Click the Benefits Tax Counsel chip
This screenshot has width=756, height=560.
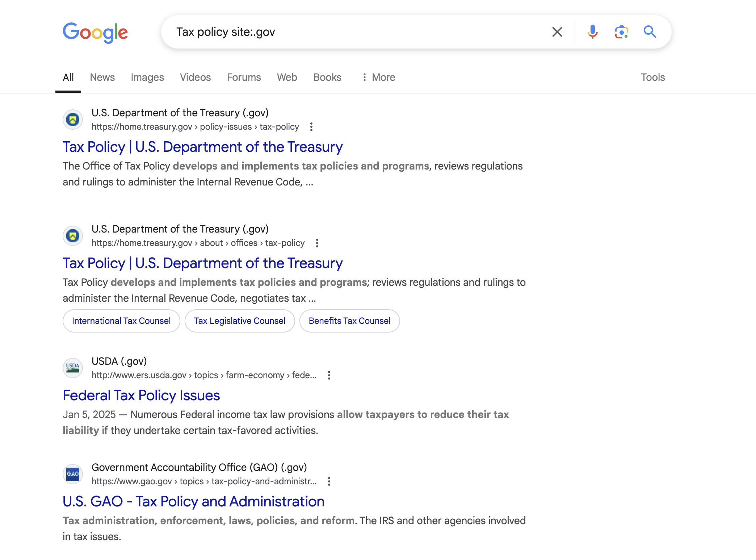pyautogui.click(x=349, y=321)
